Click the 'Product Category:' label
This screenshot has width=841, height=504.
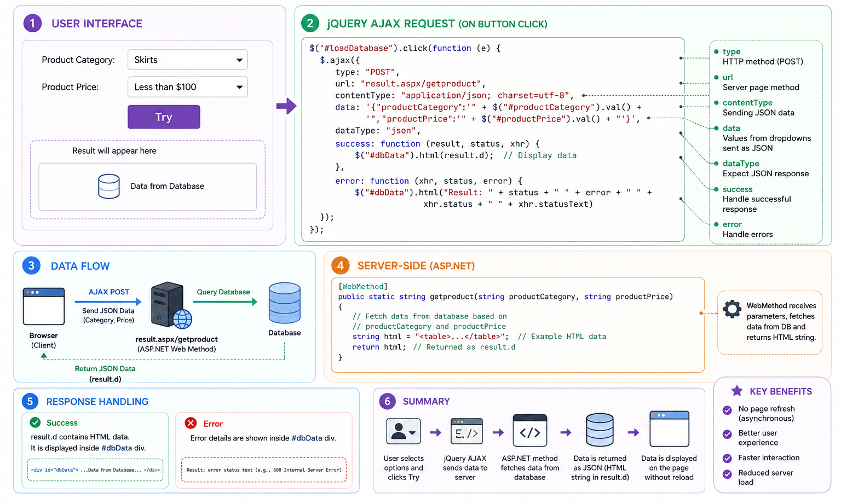click(x=78, y=60)
